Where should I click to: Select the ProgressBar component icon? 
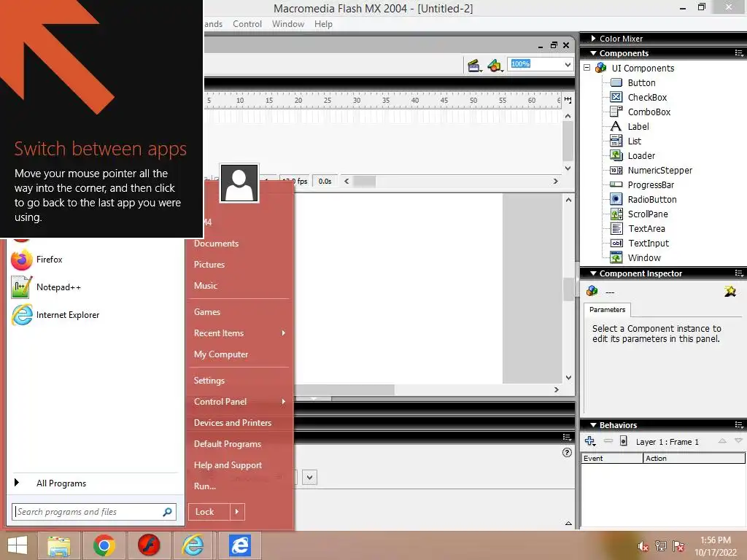616,184
